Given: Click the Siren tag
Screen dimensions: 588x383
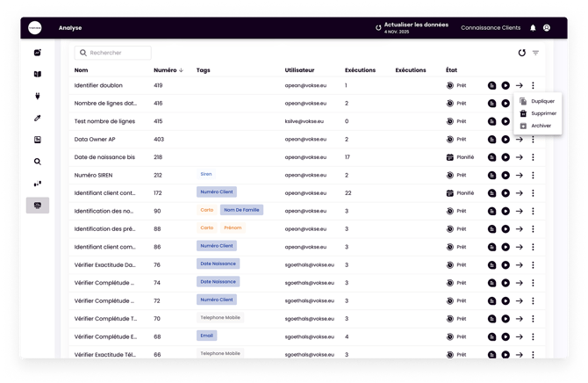Looking at the screenshot, I should click(x=206, y=174).
